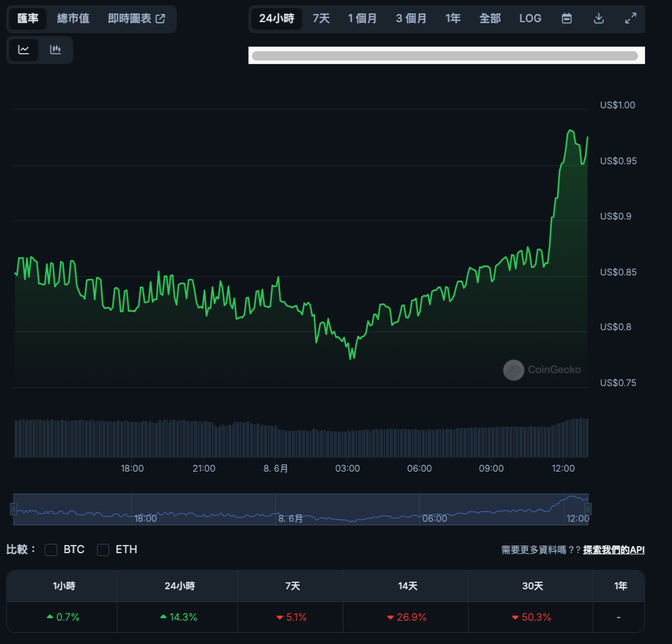672x644 pixels.
Task: Enable the BTC comparison checkbox
Action: pyautogui.click(x=51, y=550)
